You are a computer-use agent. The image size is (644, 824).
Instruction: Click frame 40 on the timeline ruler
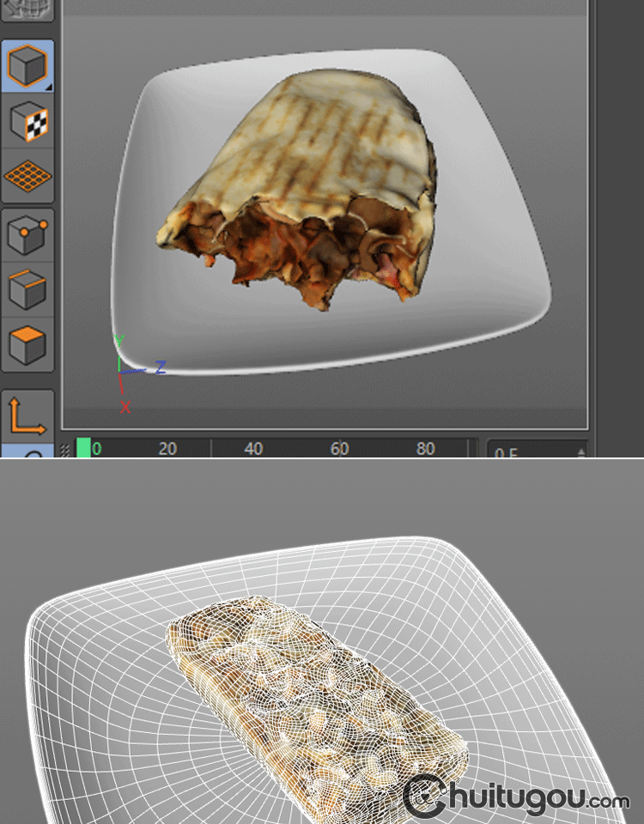[253, 448]
